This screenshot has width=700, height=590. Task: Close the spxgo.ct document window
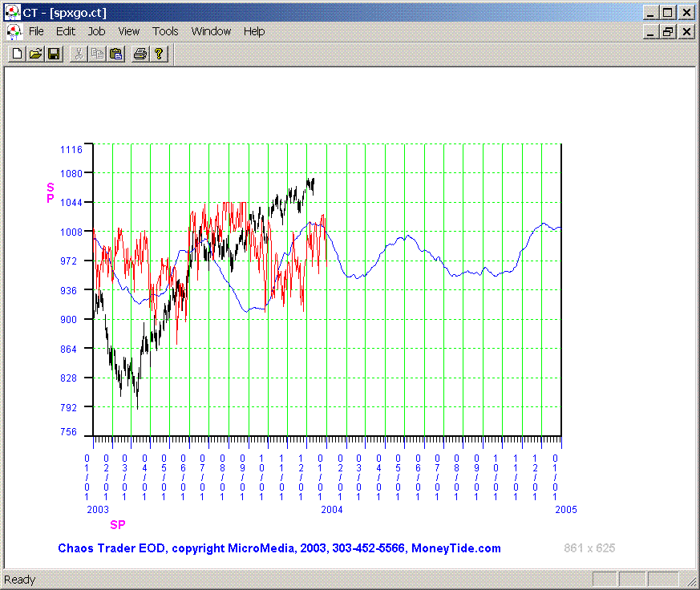(x=686, y=32)
